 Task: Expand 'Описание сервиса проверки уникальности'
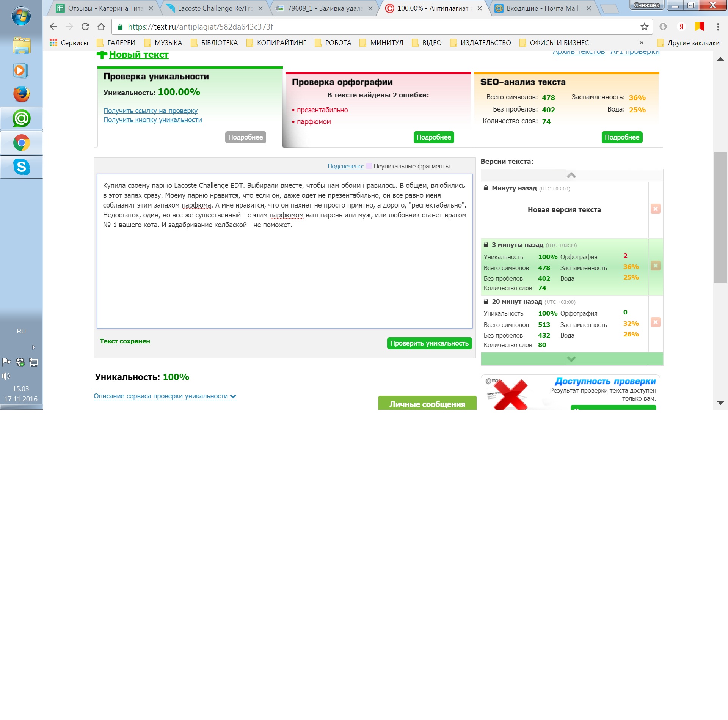point(165,396)
